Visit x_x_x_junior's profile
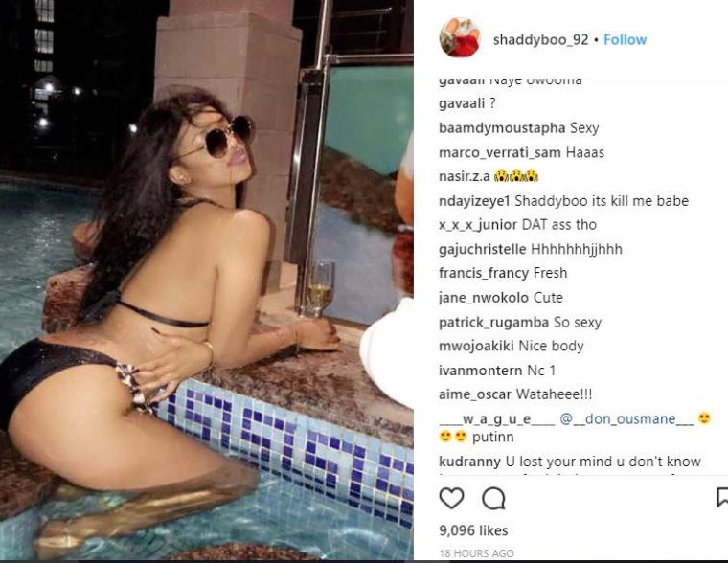Screen dimensions: 728x563 [x=478, y=225]
